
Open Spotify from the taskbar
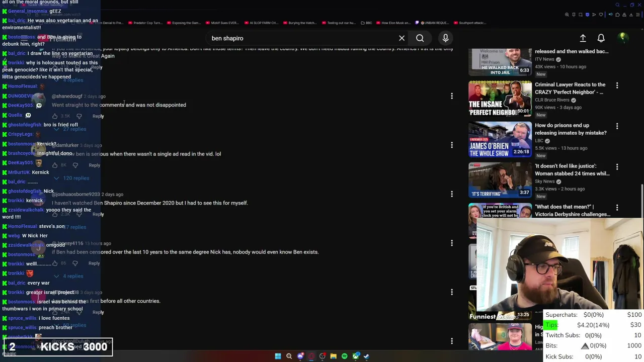pos(344,356)
